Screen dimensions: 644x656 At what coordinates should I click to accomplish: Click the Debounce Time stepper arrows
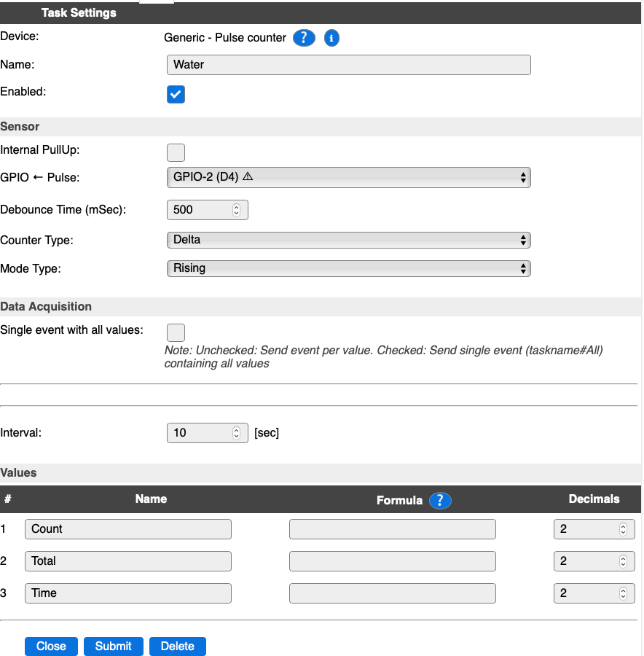236,210
